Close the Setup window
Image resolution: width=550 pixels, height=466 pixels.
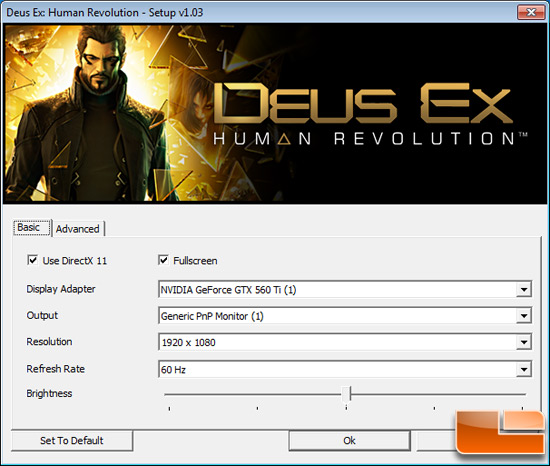531,12
